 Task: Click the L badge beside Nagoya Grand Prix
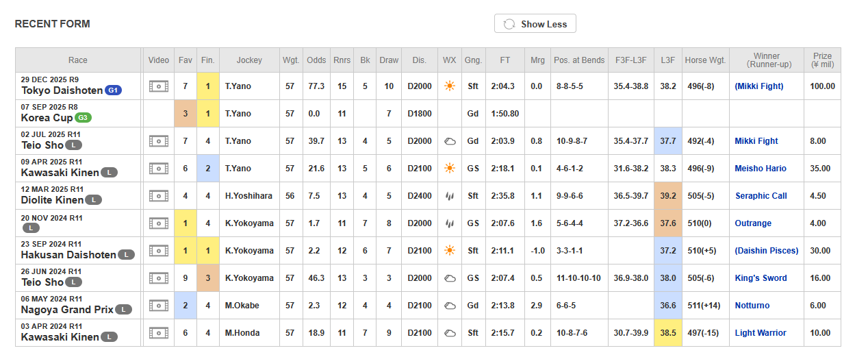(x=123, y=310)
